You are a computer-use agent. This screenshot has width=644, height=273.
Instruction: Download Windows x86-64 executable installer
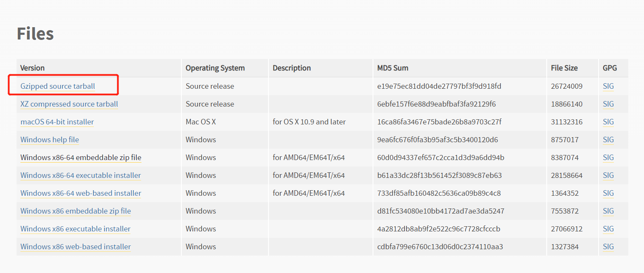81,175
